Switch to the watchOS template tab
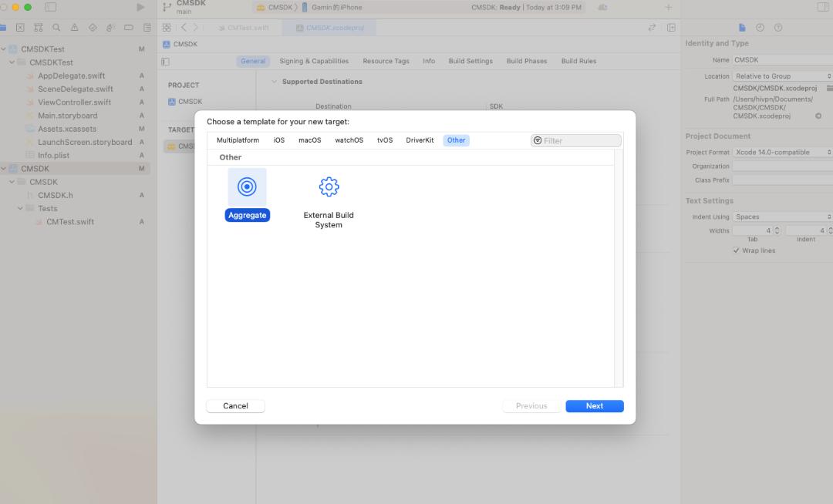The height and width of the screenshot is (504, 833). 349,140
